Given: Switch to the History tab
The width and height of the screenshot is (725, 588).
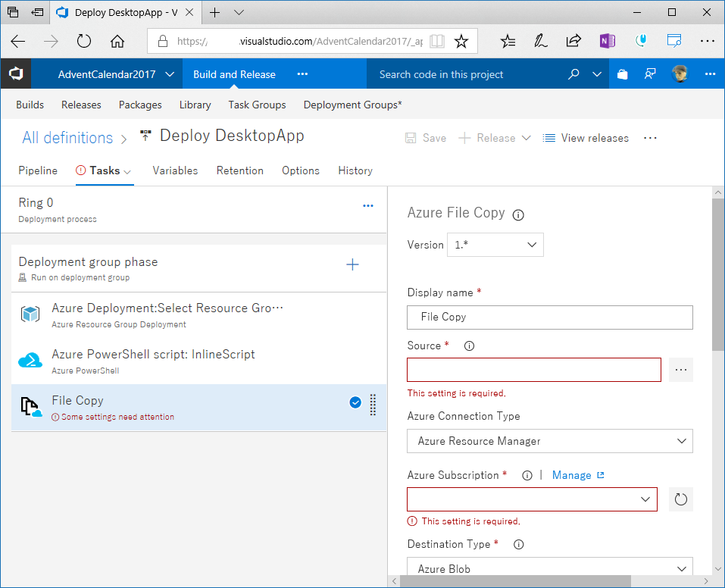Looking at the screenshot, I should pos(355,170).
